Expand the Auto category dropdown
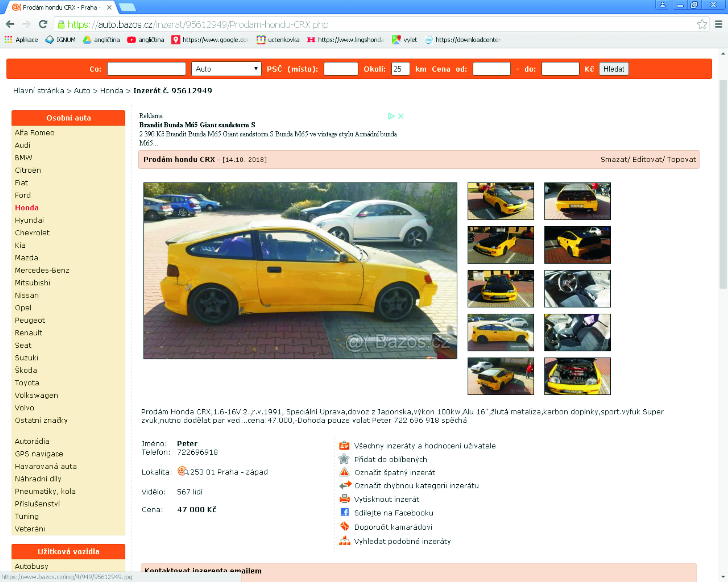Screen dimensions: 728x582 226,69
